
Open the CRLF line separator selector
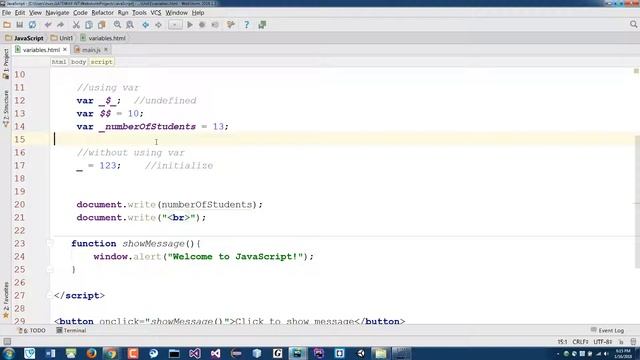point(580,342)
